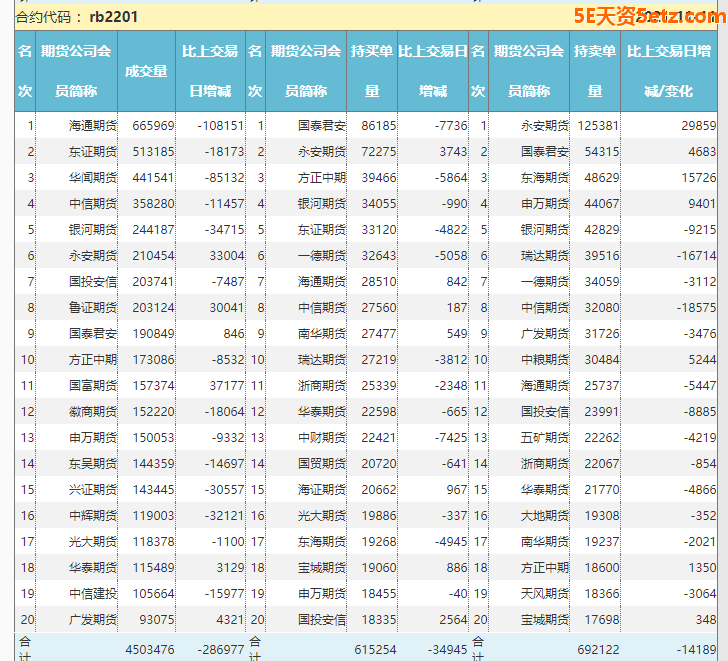Select short position value 17698
This screenshot has width=728, height=661.
[602, 619]
